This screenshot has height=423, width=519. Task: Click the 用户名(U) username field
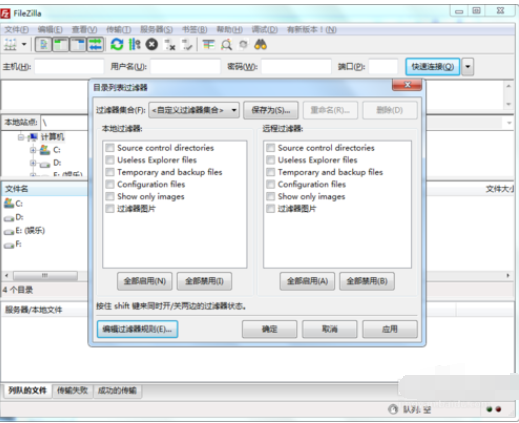pyautogui.click(x=185, y=66)
